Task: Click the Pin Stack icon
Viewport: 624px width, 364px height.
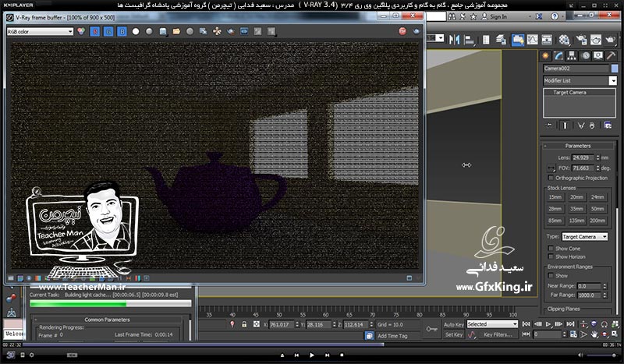Action: (549, 125)
